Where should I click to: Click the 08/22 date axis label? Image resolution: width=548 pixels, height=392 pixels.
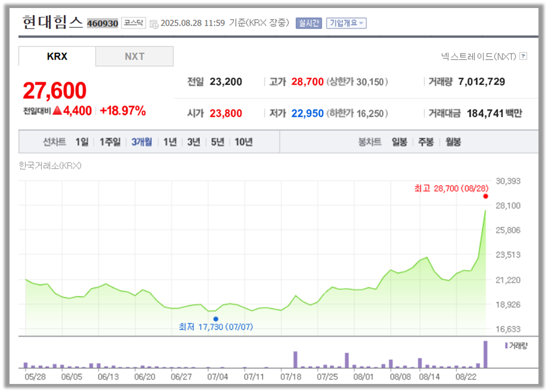pos(466,377)
